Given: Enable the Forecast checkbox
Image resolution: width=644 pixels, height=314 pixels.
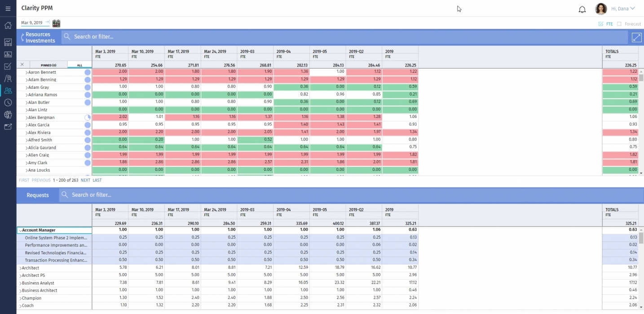Looking at the screenshot, I should click(620, 24).
